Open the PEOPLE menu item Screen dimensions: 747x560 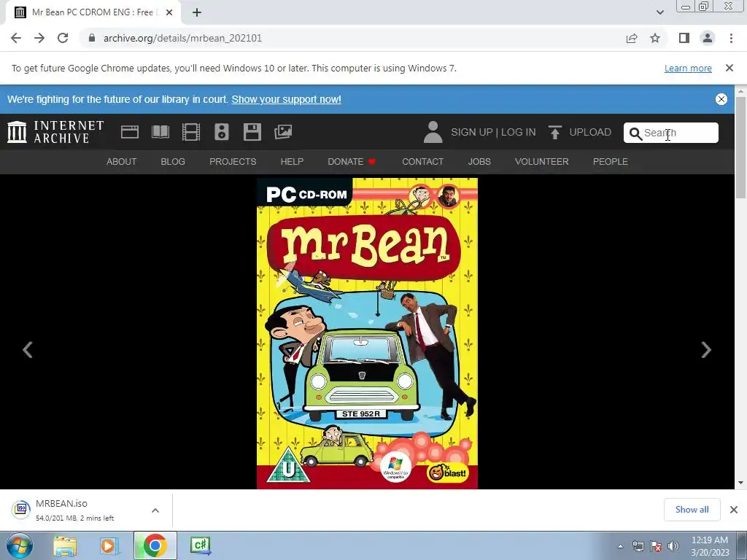pyautogui.click(x=611, y=161)
